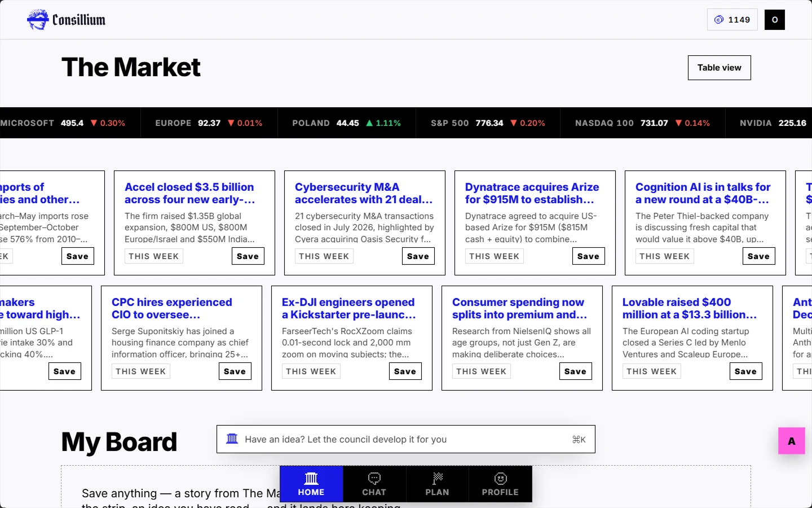Open 'Consumer spending now splits' headline
812x508 pixels.
pos(519,308)
